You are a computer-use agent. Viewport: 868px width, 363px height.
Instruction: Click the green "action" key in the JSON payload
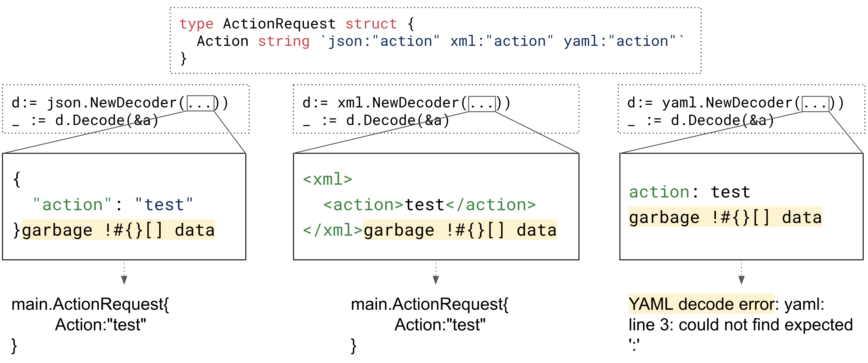click(x=72, y=205)
